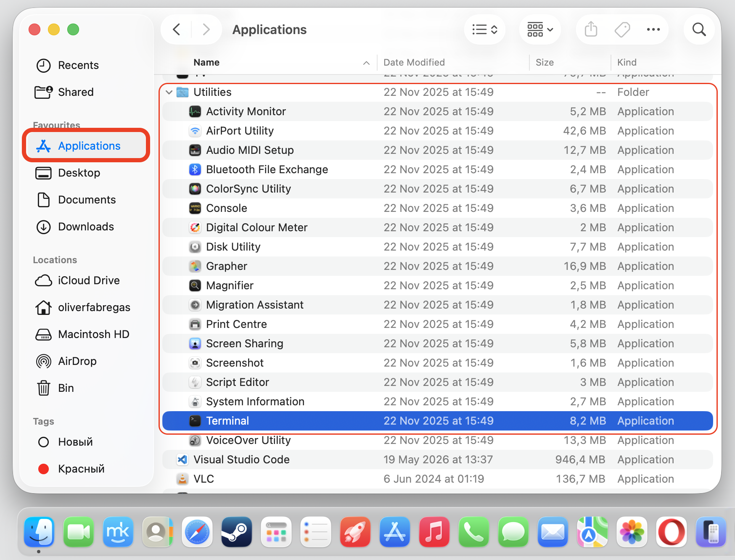The image size is (735, 560).
Task: Select the System Information icon
Action: pyautogui.click(x=195, y=402)
